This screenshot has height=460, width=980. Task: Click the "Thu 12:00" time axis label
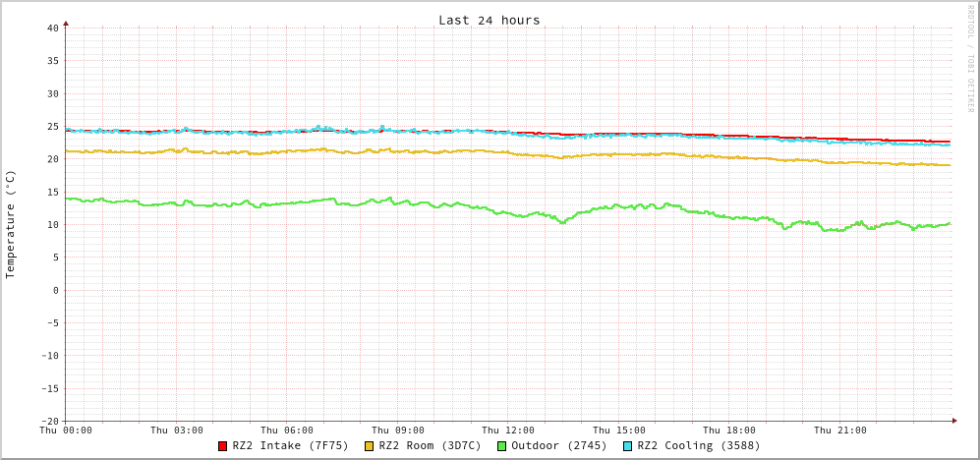click(x=508, y=431)
